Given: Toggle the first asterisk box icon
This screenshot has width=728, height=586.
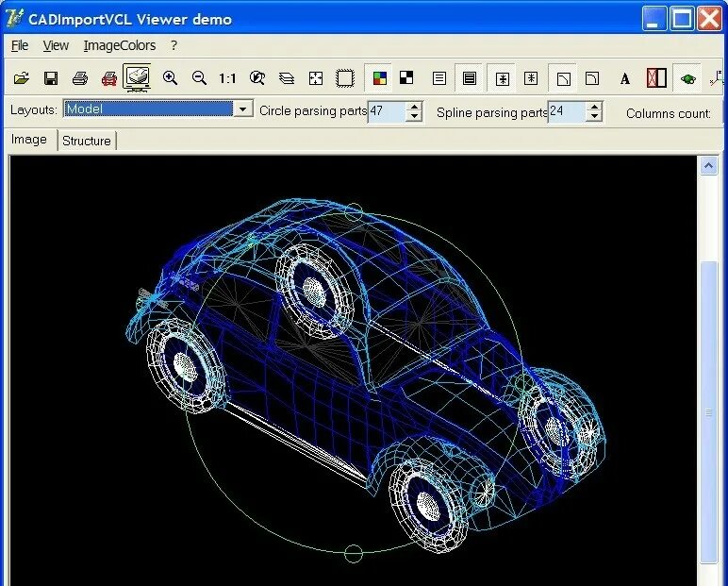Looking at the screenshot, I should pyautogui.click(x=502, y=78).
